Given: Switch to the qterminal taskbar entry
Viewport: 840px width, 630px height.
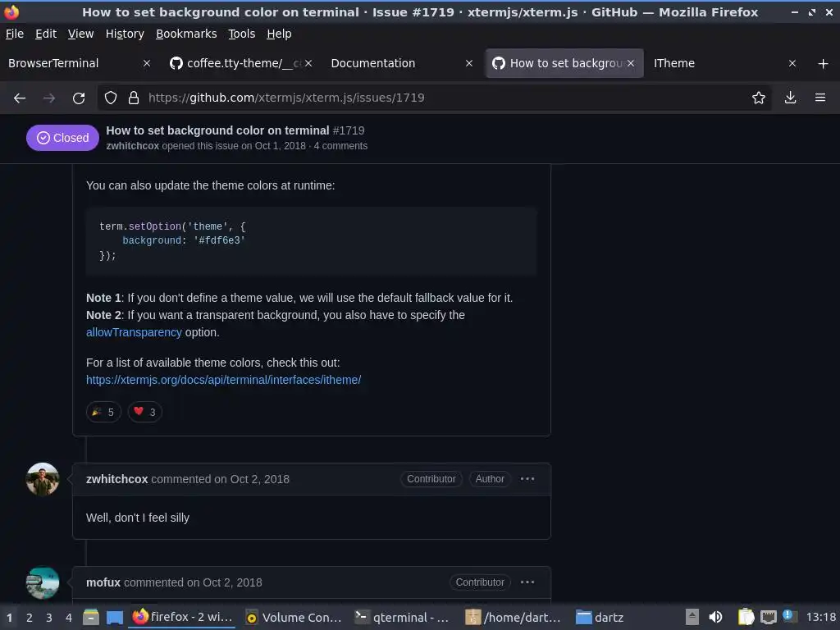Looking at the screenshot, I should tap(403, 617).
